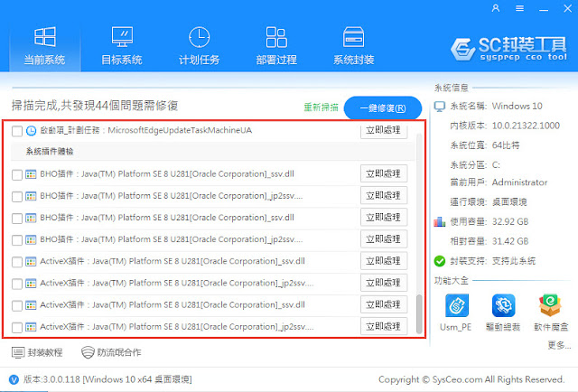Click the 防流氓合作 shield icon
The height and width of the screenshot is (392, 578).
[88, 352]
